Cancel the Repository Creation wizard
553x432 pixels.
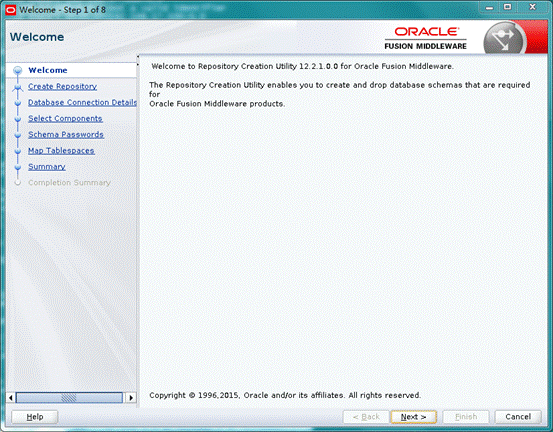click(518, 417)
